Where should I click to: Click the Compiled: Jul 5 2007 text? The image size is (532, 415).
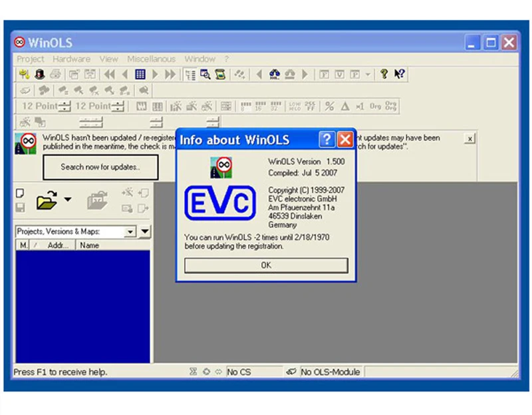[303, 173]
